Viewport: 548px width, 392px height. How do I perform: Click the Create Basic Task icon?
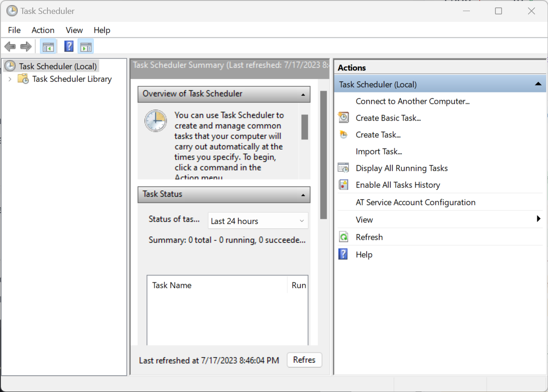343,118
